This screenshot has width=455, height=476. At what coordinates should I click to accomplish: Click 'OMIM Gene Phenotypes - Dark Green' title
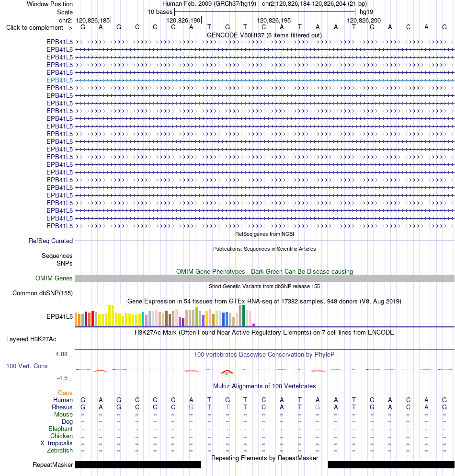[x=264, y=271]
